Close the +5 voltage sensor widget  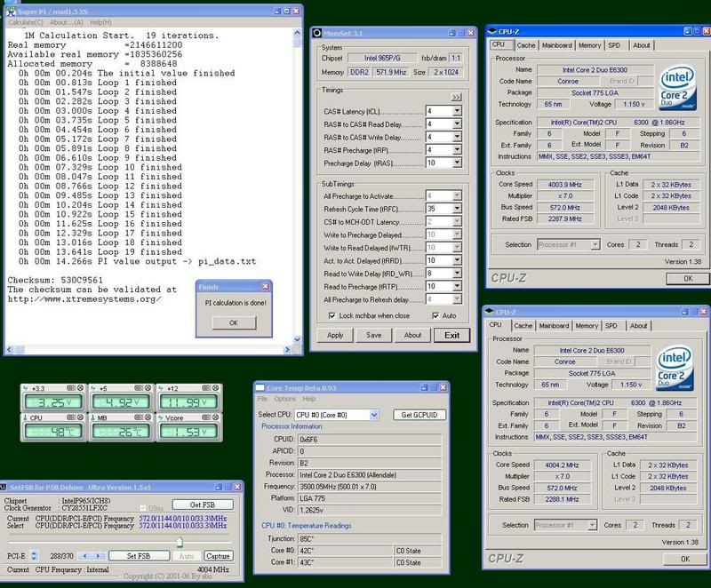148,388
